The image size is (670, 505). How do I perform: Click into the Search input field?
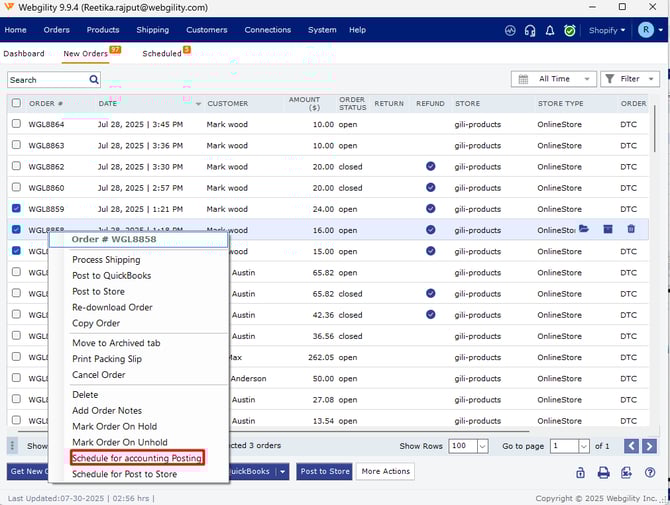[x=45, y=79]
